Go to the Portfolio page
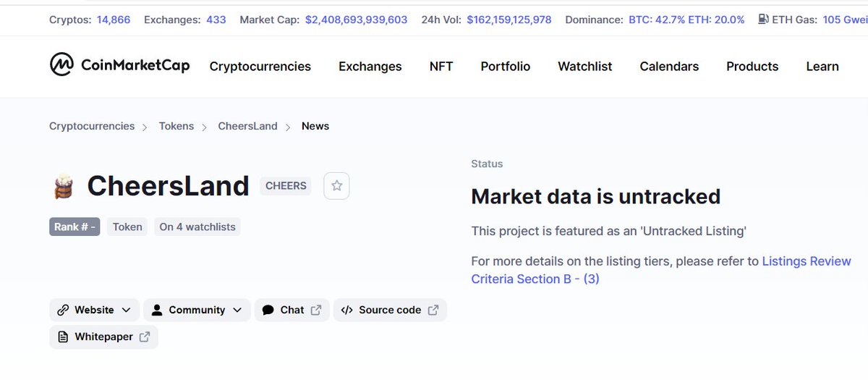The height and width of the screenshot is (380, 868). pyautogui.click(x=506, y=67)
